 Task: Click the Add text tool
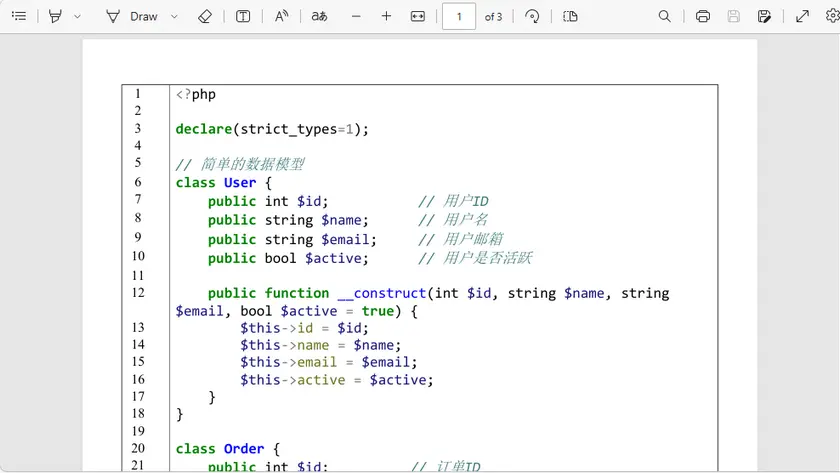(243, 16)
